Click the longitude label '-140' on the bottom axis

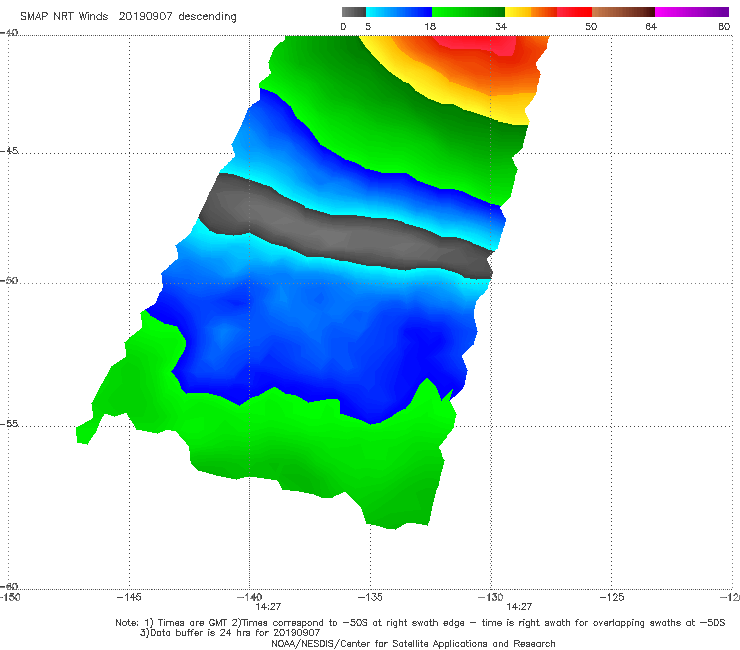click(x=249, y=597)
